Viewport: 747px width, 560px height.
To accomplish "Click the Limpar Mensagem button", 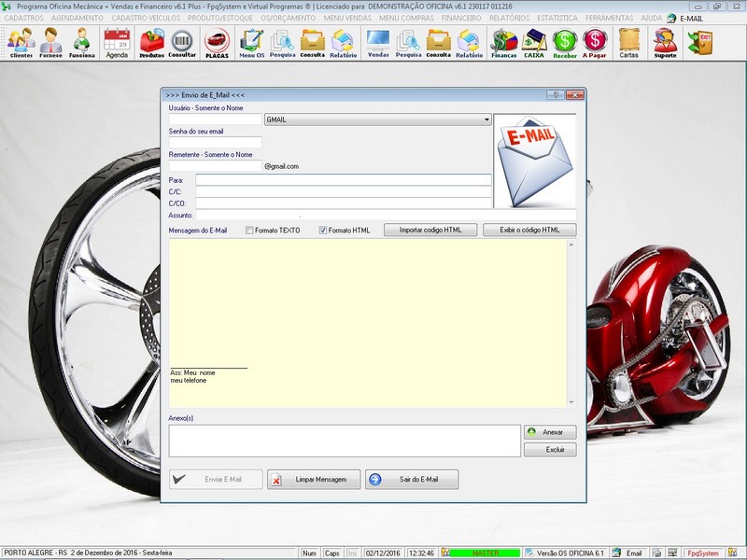I will coord(314,479).
